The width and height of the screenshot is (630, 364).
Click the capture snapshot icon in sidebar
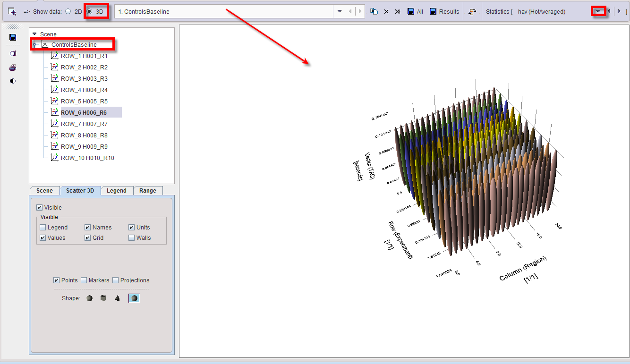pyautogui.click(x=13, y=54)
